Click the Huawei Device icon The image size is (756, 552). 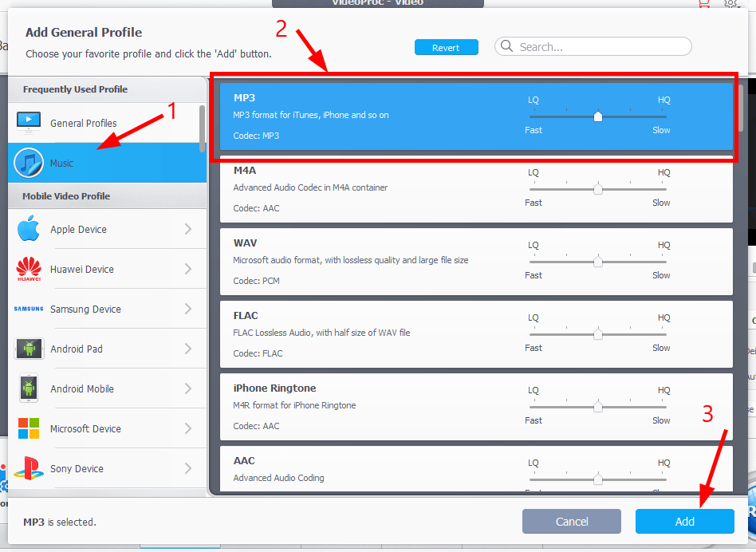[x=29, y=269]
